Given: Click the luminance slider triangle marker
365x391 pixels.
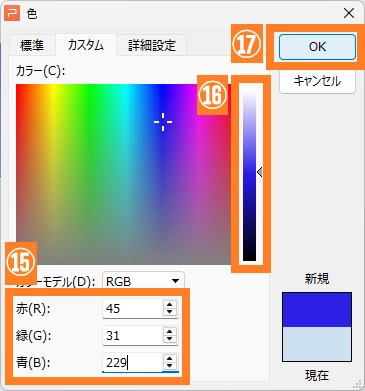Looking at the screenshot, I should click(259, 172).
